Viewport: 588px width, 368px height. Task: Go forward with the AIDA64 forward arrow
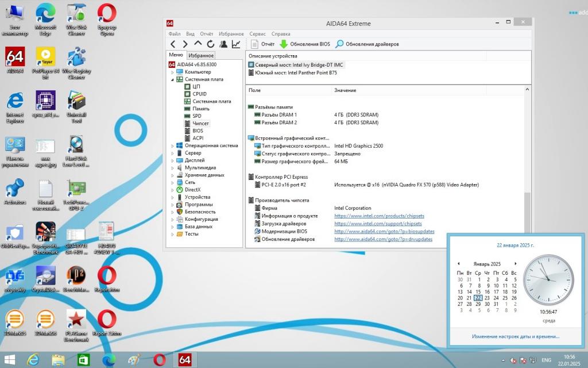tap(185, 44)
